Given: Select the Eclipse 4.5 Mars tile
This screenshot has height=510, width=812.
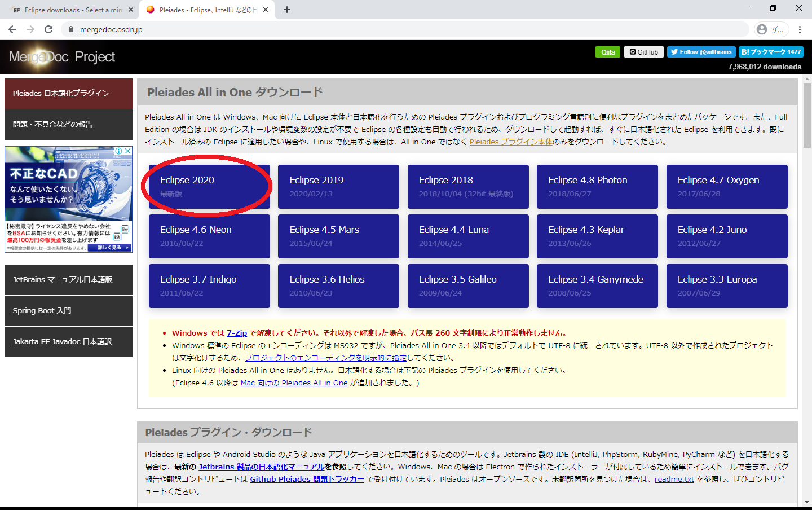Looking at the screenshot, I should 338,236.
